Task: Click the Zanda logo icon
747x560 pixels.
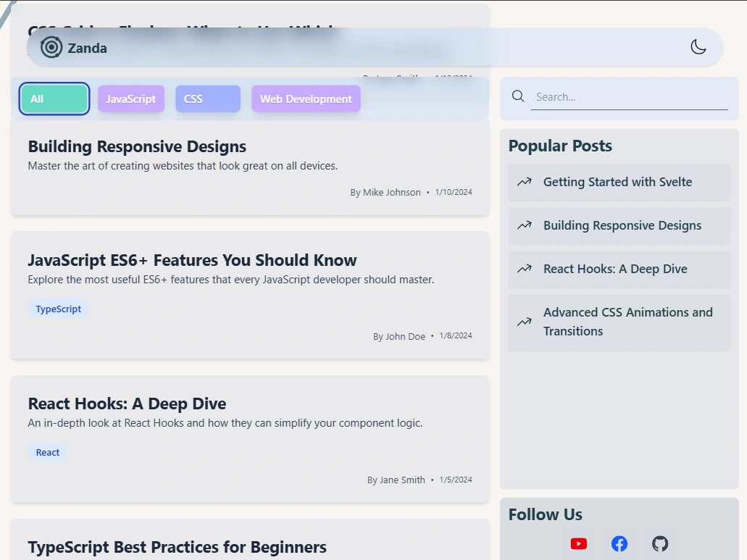Action: coord(51,48)
